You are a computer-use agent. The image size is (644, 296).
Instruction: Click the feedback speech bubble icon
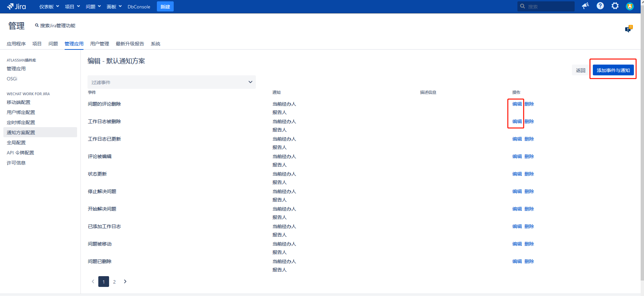pos(628,29)
